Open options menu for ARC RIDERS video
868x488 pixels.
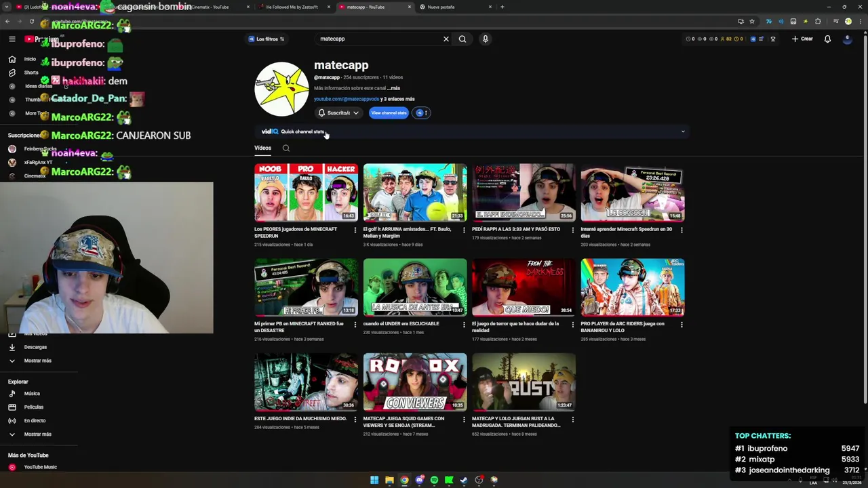(x=682, y=325)
